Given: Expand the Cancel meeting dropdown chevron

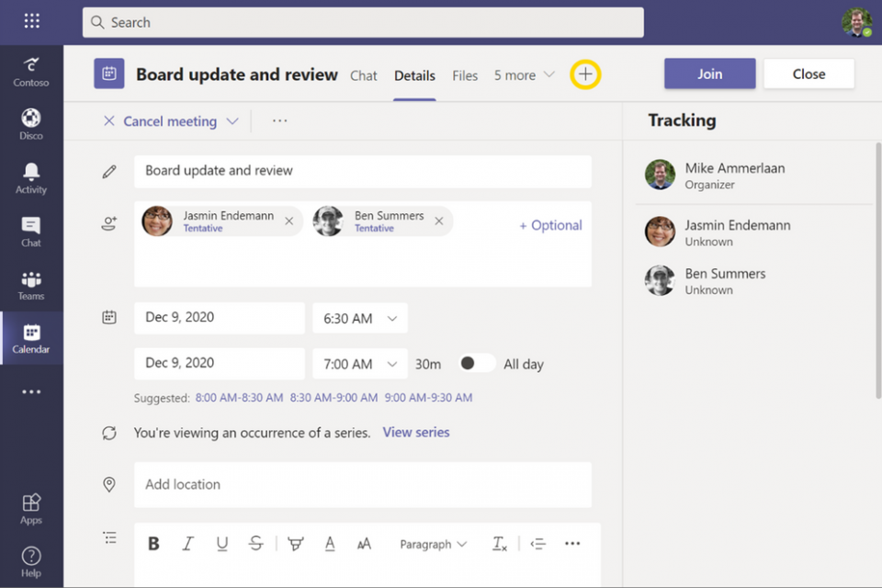Looking at the screenshot, I should pyautogui.click(x=232, y=120).
